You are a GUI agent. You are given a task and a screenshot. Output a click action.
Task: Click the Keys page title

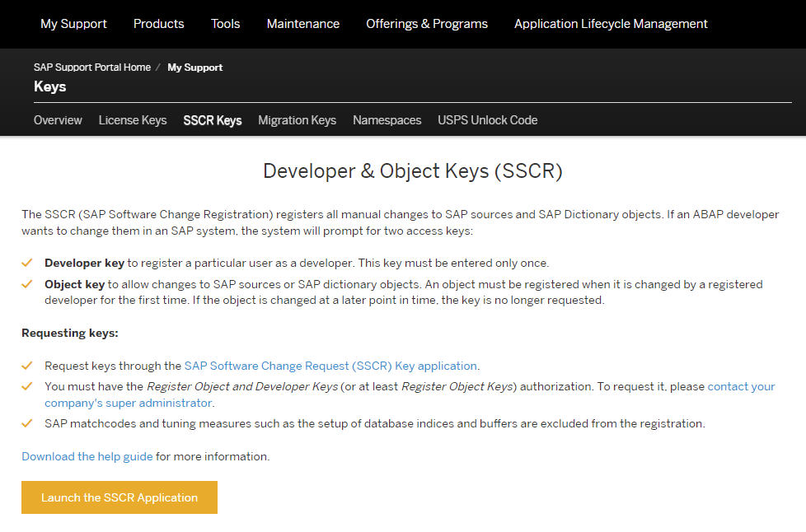pyautogui.click(x=50, y=86)
